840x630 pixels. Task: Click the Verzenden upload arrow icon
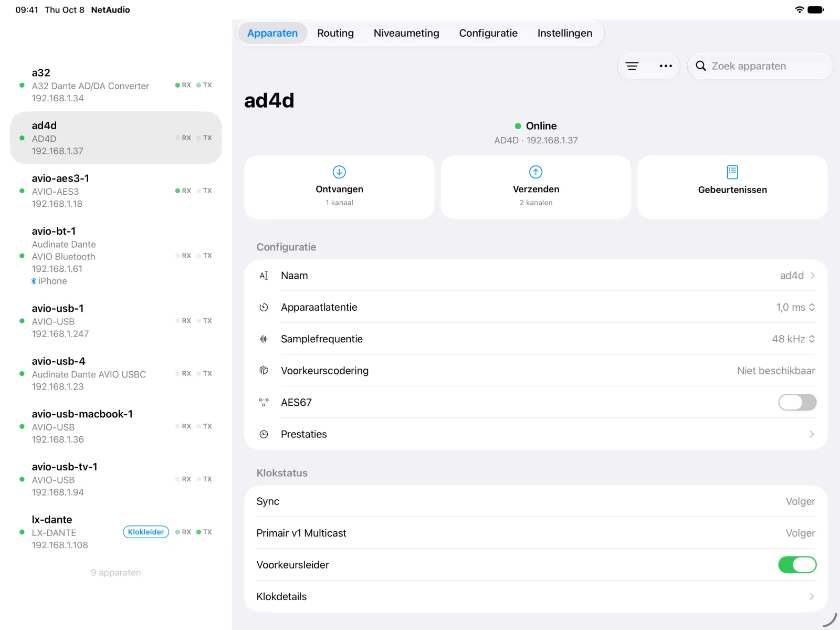(535, 172)
